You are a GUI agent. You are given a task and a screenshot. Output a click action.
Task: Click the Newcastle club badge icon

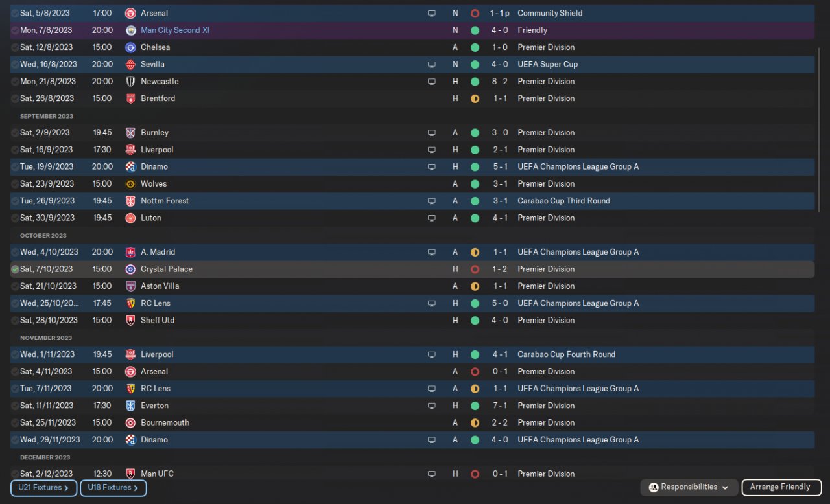pos(130,82)
